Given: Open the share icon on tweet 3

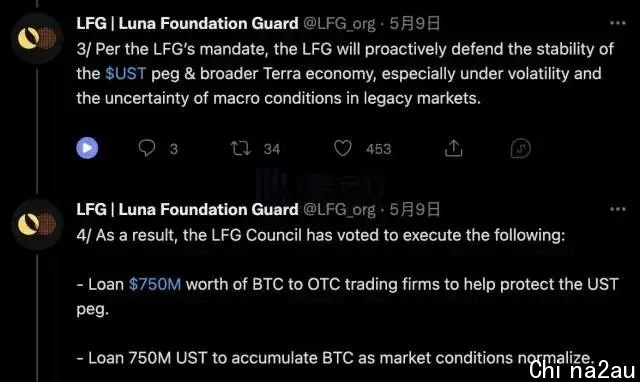Looking at the screenshot, I should click(453, 148).
